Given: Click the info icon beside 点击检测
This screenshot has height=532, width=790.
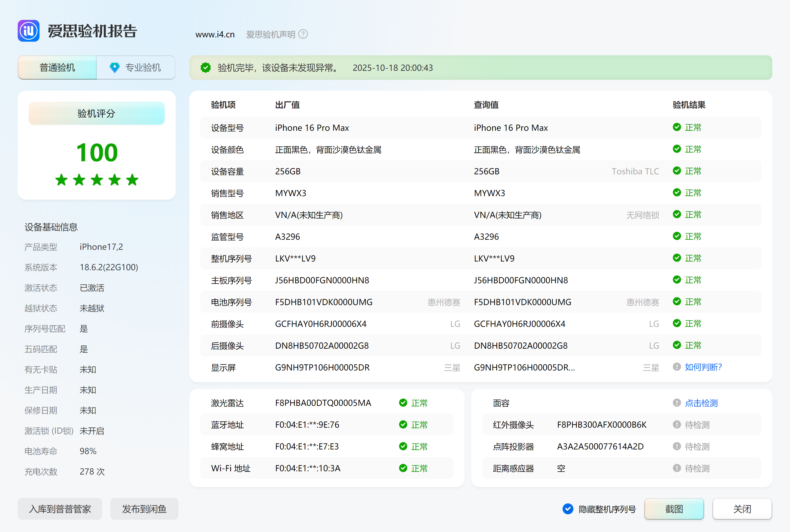Looking at the screenshot, I should coord(677,403).
